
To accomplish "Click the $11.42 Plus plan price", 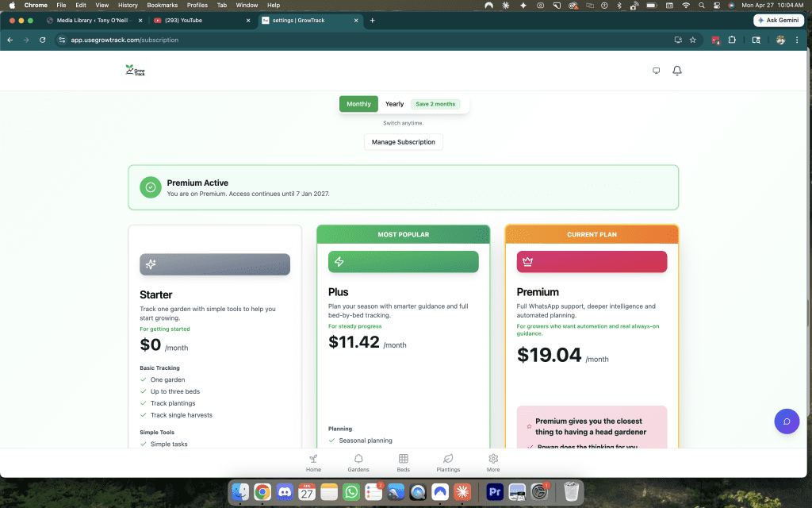I will (x=354, y=342).
